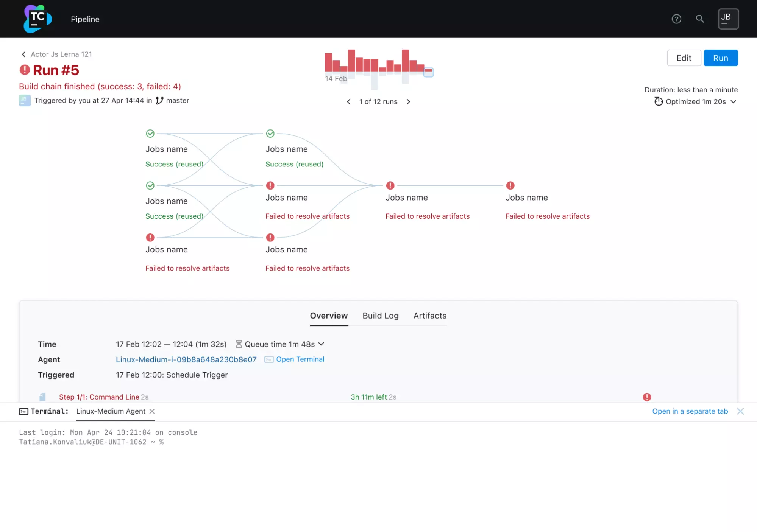Image resolution: width=757 pixels, height=532 pixels.
Task: Open Terminal in a separate tab
Action: coord(689,411)
